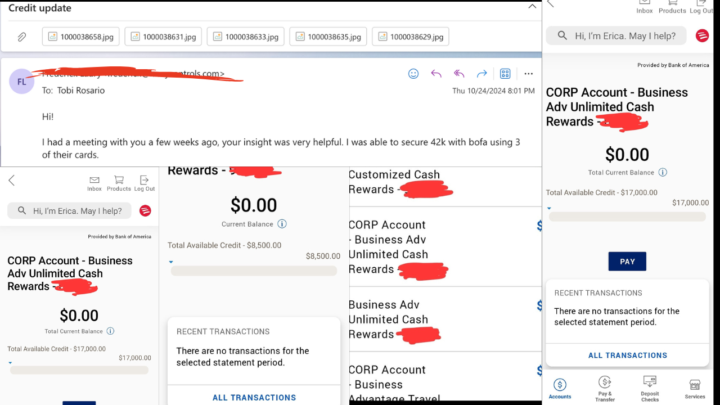720x405 pixels.
Task: Click Erica search field in right screenshot
Action: (616, 36)
